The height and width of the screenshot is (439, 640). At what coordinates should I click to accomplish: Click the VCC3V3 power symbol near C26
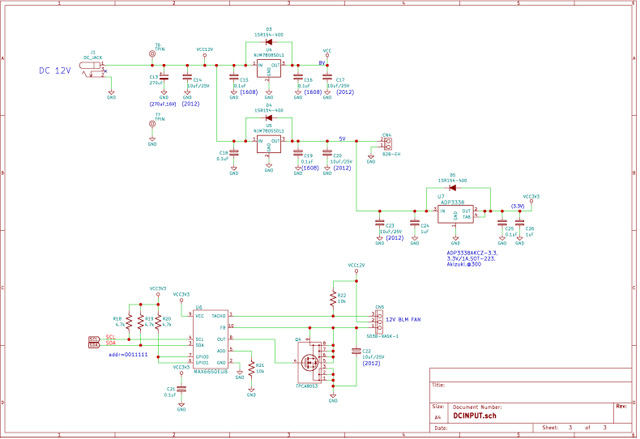click(x=530, y=198)
